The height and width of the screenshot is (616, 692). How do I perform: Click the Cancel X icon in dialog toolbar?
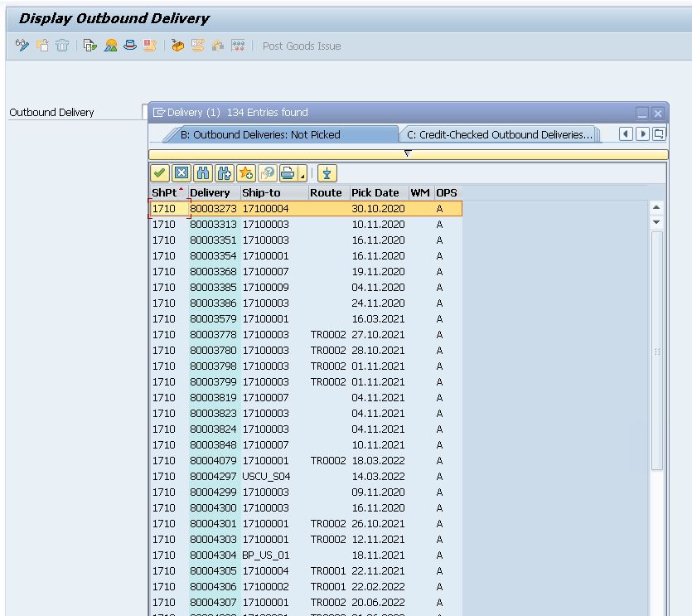click(181, 173)
